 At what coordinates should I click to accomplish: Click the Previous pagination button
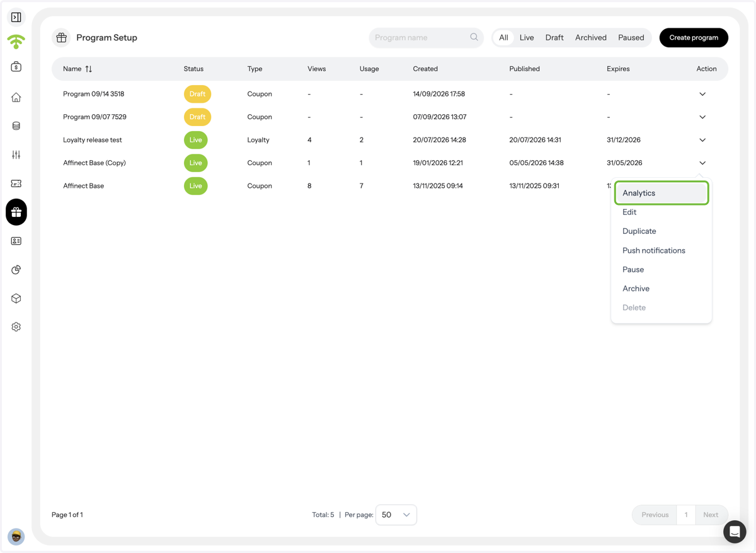[655, 515]
